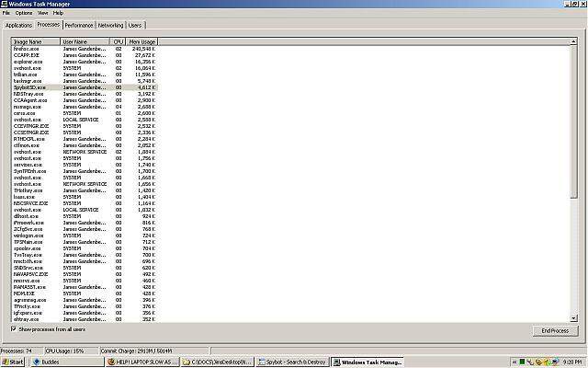The image size is (588, 368).
Task: Sort by CPU column header
Action: tap(118, 41)
